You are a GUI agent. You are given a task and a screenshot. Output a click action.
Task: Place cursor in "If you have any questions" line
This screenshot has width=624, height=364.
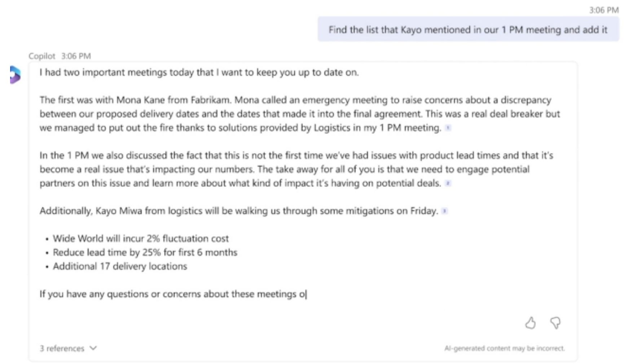coord(173,294)
